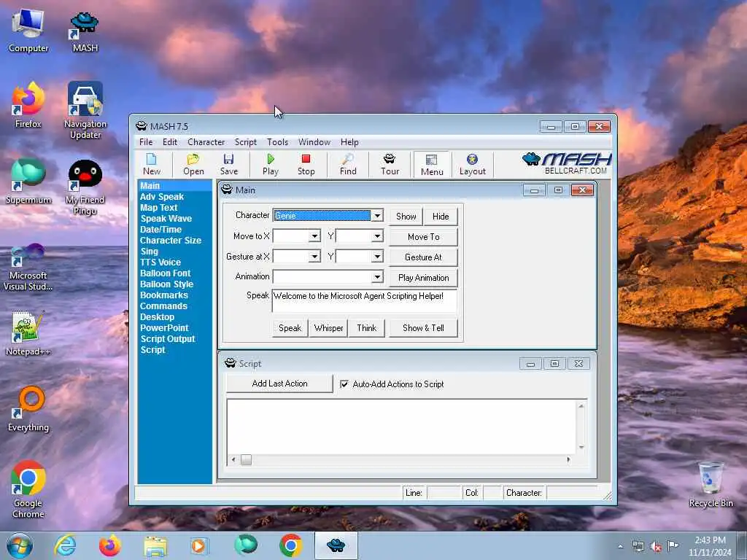This screenshot has width=747, height=560.
Task: Halt playback with the Stop icon
Action: (x=306, y=164)
